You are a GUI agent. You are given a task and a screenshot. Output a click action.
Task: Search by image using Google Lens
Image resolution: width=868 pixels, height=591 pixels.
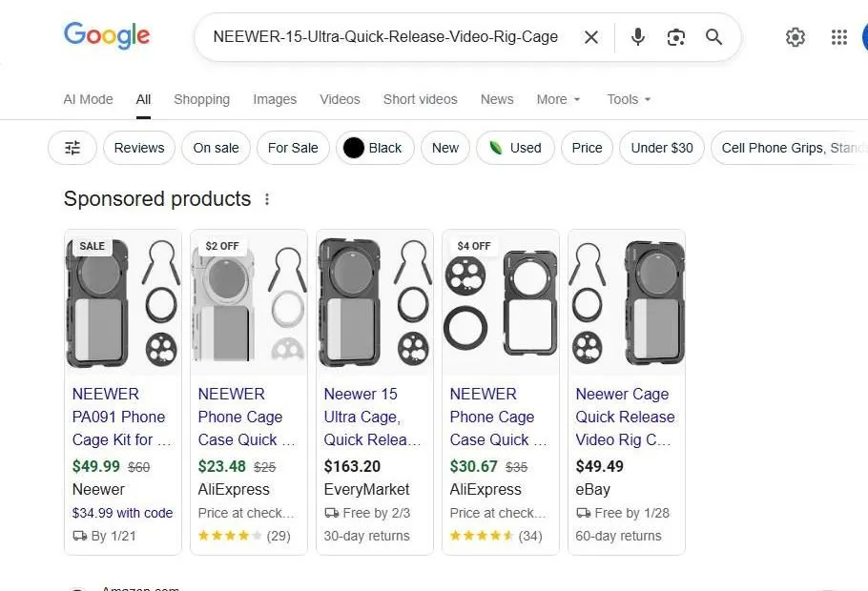pyautogui.click(x=676, y=36)
